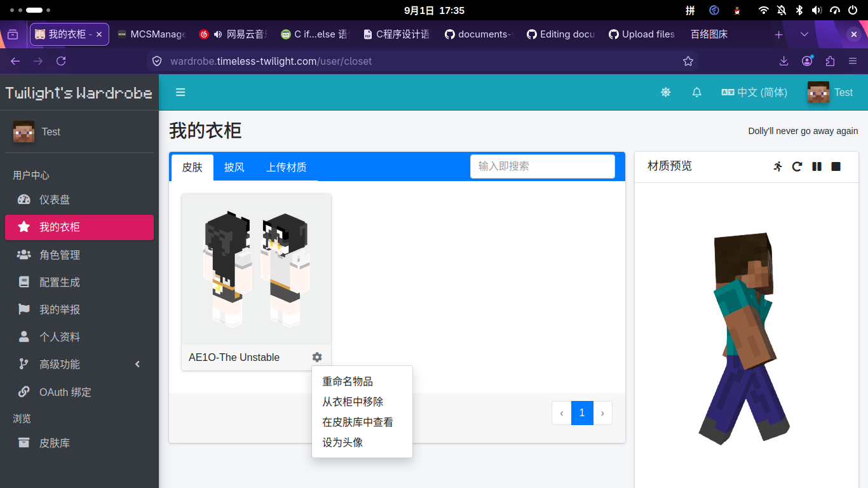Choose 重命名物品 from context menu
The width and height of the screenshot is (868, 488).
362,381
